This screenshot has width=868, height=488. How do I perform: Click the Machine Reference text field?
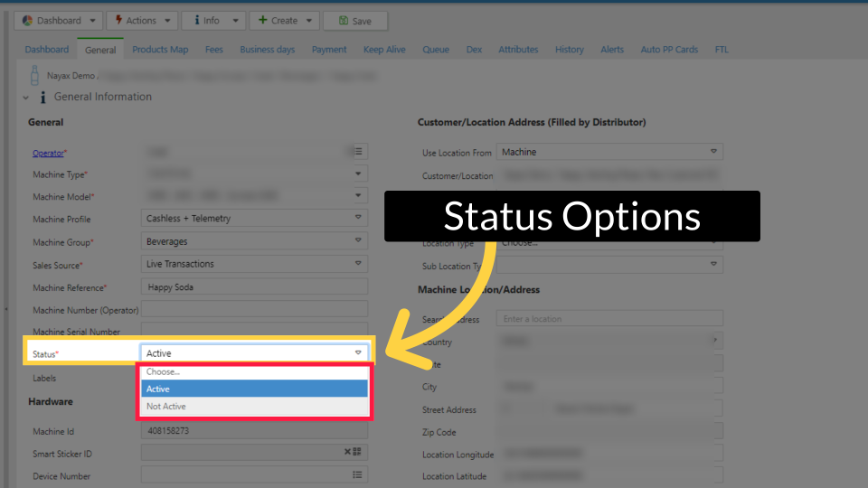tap(254, 287)
